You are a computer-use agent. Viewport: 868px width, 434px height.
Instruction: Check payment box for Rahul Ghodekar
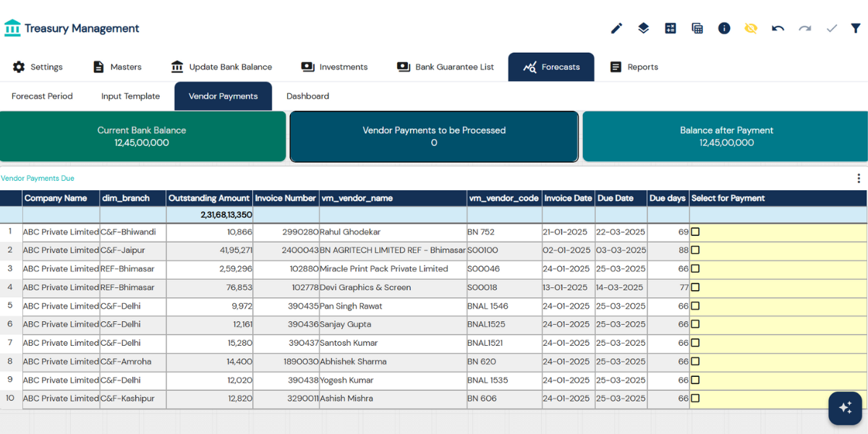tap(695, 232)
